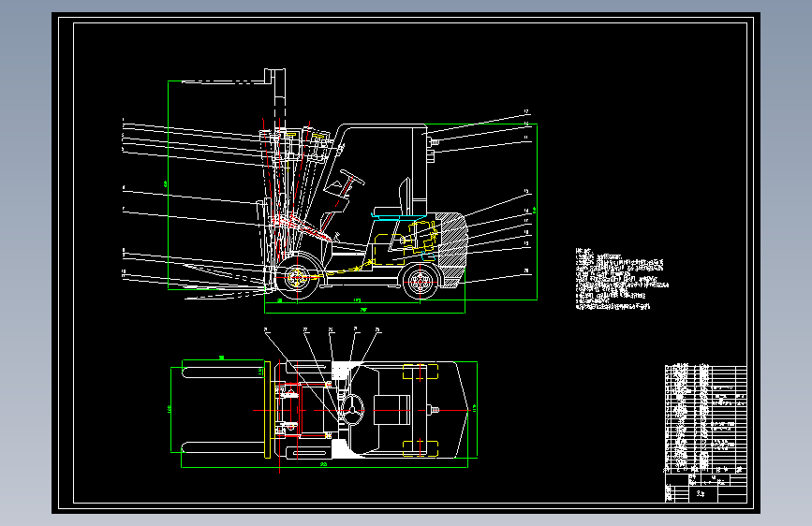812x526 pixels.
Task: Pick the green overall-height dimension right of the side view
Action: [537, 212]
